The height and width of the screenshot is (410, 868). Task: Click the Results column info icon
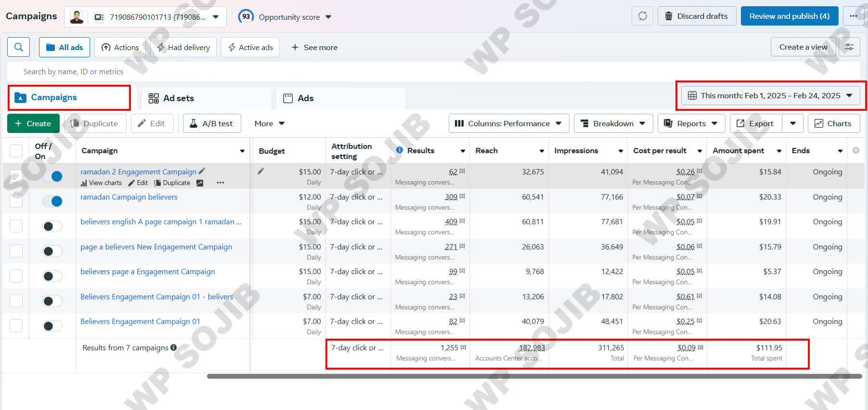(400, 150)
